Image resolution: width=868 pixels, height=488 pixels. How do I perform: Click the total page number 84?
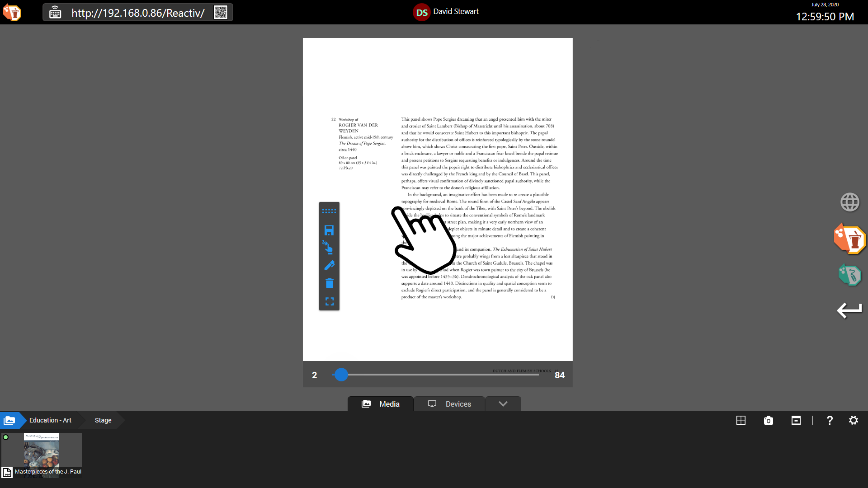click(560, 375)
